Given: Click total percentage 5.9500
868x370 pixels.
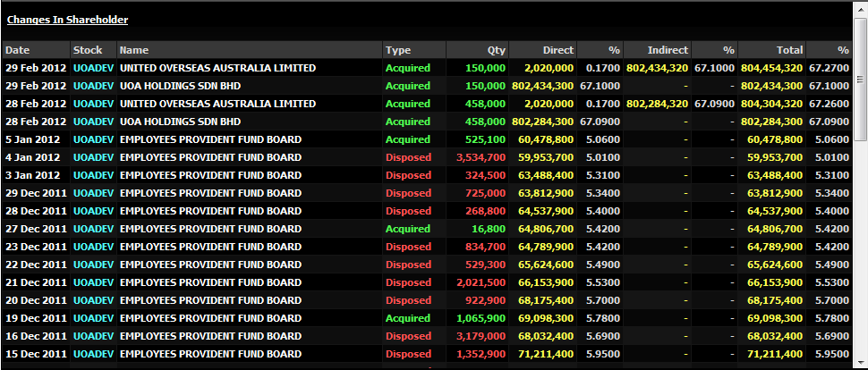Looking at the screenshot, I should pyautogui.click(x=832, y=354).
